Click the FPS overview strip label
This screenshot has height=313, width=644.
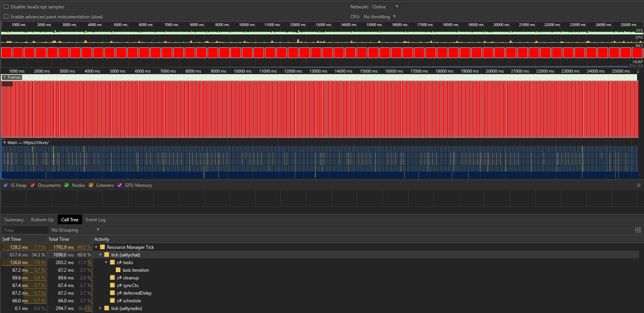639,31
